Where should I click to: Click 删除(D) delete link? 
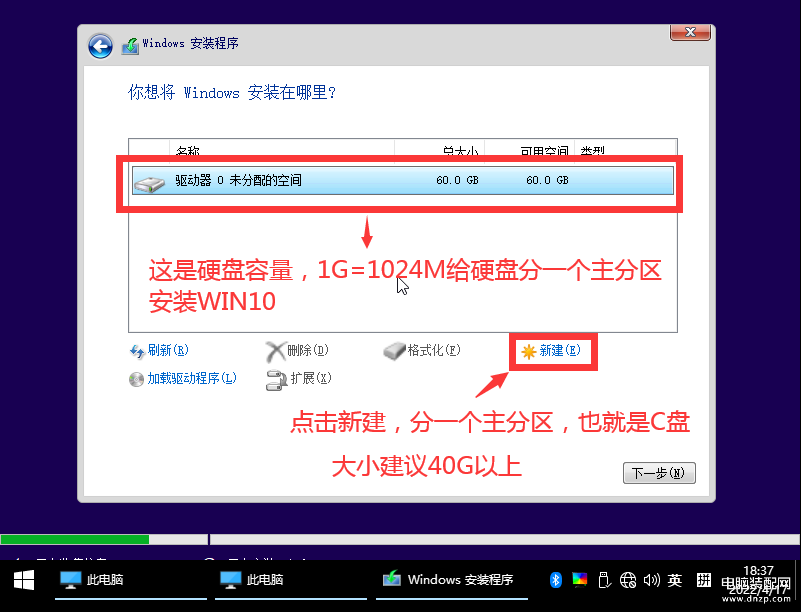308,350
